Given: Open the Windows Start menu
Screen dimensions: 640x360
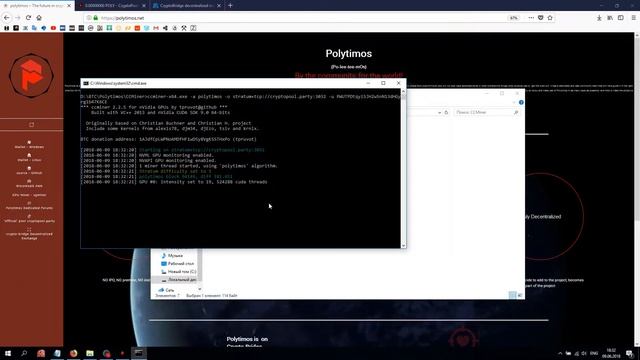Looking at the screenshot, I should [x=8, y=353].
